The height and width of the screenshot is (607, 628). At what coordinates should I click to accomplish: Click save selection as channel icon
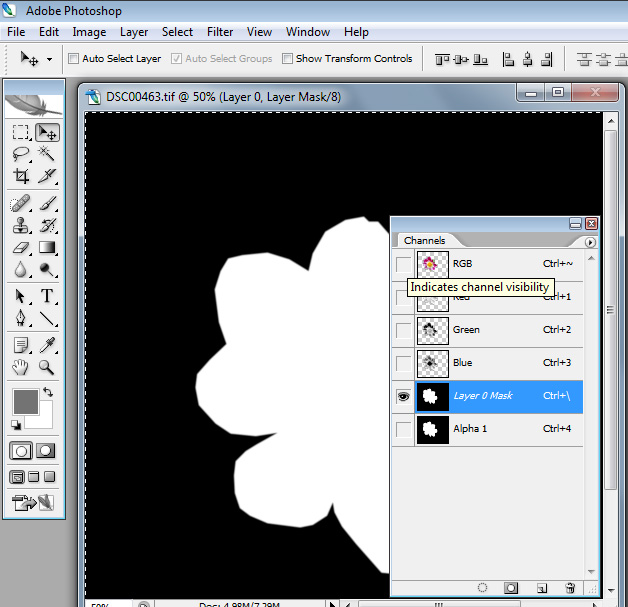510,588
